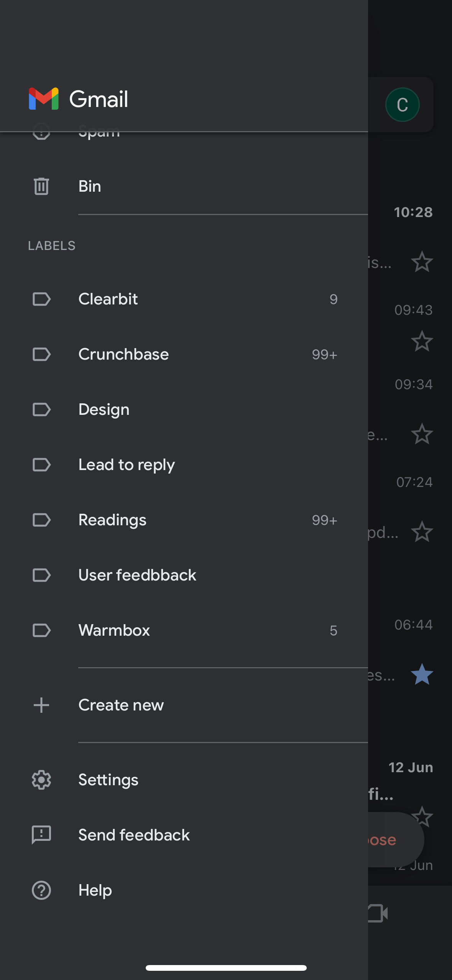The width and height of the screenshot is (452, 980).
Task: Tap the Send feedback speech bubble icon
Action: click(x=41, y=835)
